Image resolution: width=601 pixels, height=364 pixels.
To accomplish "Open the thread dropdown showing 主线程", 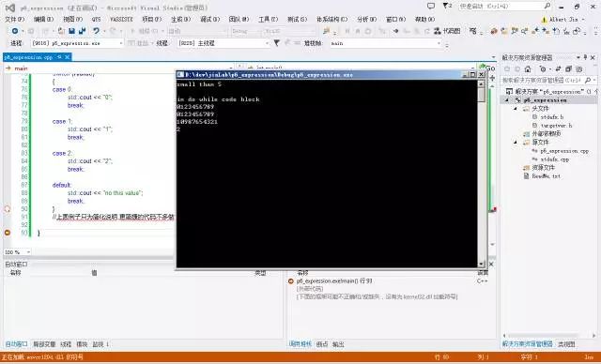I will pyautogui.click(x=223, y=43).
